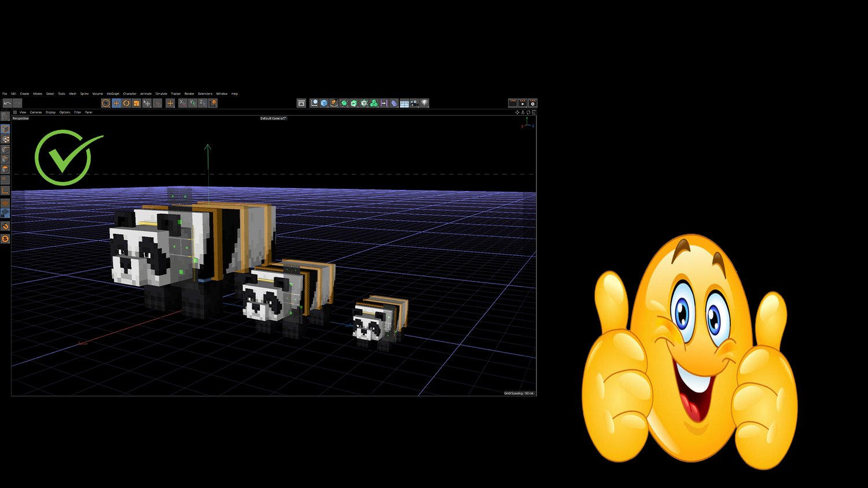Click the Redo arrow icon
Image resolution: width=868 pixels, height=488 pixels.
pos(17,103)
